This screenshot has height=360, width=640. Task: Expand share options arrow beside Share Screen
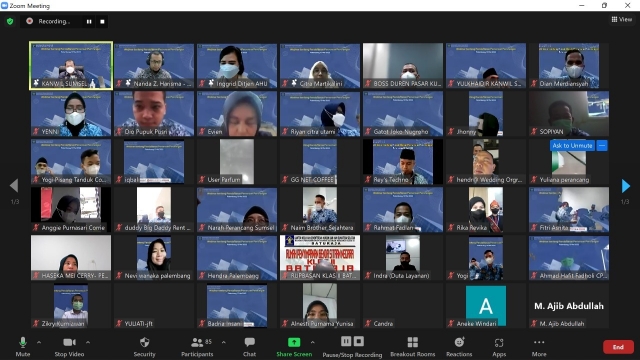[x=312, y=342]
